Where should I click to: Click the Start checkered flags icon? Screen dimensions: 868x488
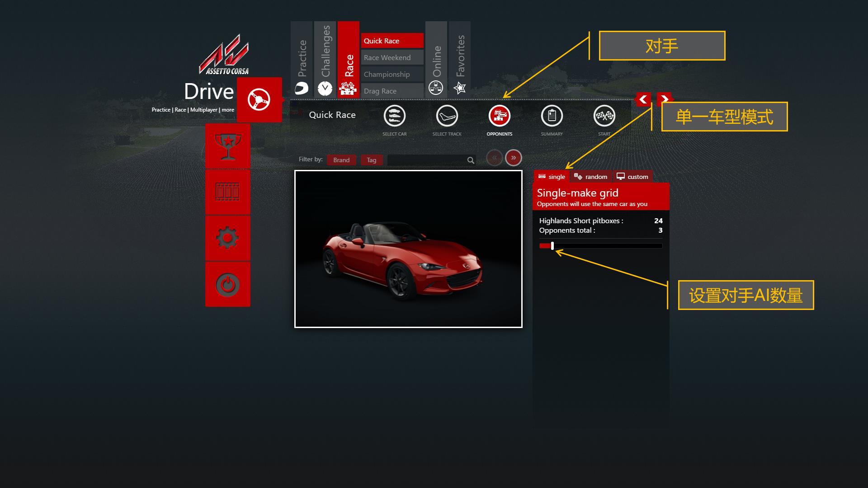pos(604,116)
